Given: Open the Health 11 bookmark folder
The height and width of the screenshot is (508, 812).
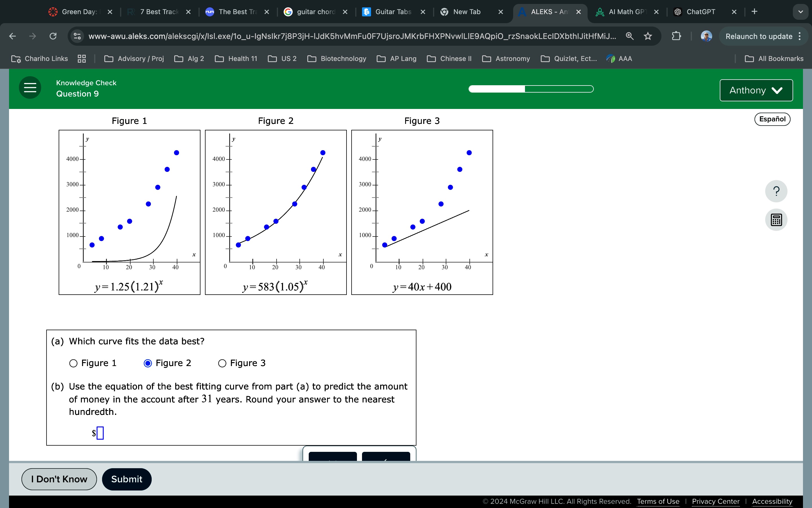Looking at the screenshot, I should [x=236, y=59].
